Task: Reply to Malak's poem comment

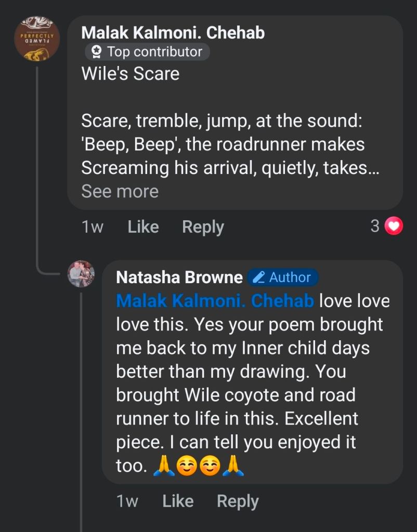Action: pyautogui.click(x=203, y=227)
